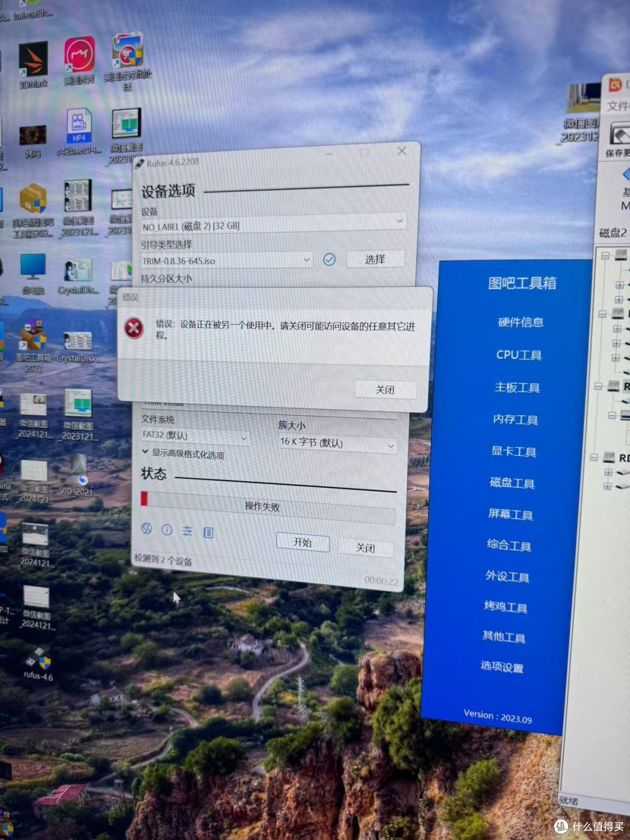Open the 16 K 字节 cluster size dropdown
This screenshot has height=840, width=630.
pos(337,444)
